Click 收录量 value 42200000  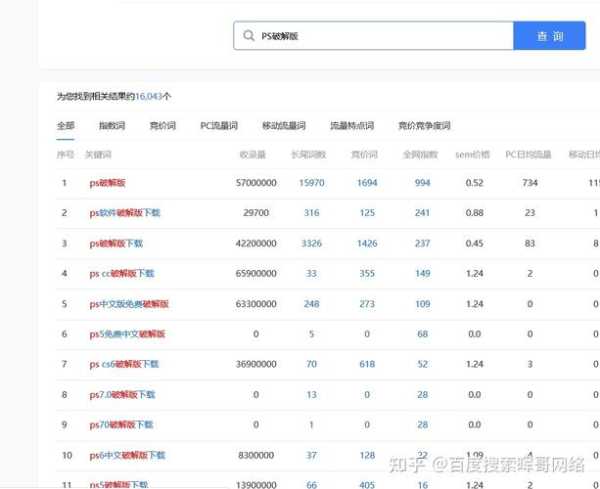[x=256, y=243]
